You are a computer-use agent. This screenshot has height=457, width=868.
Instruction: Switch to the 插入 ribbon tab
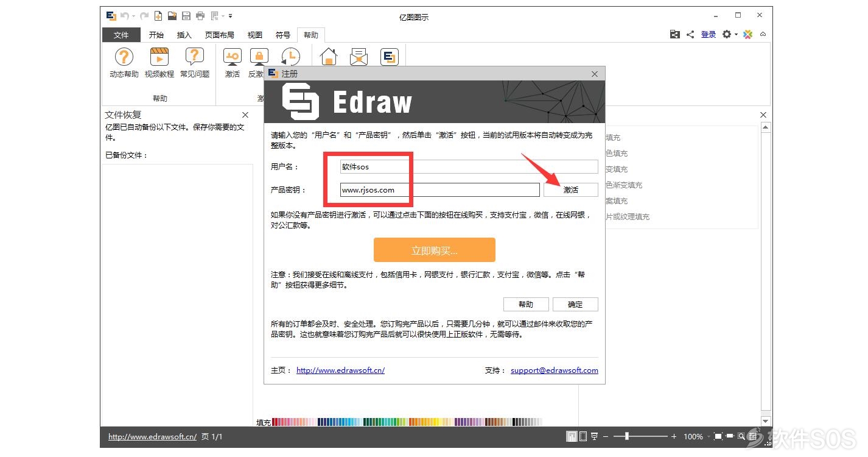(x=184, y=35)
